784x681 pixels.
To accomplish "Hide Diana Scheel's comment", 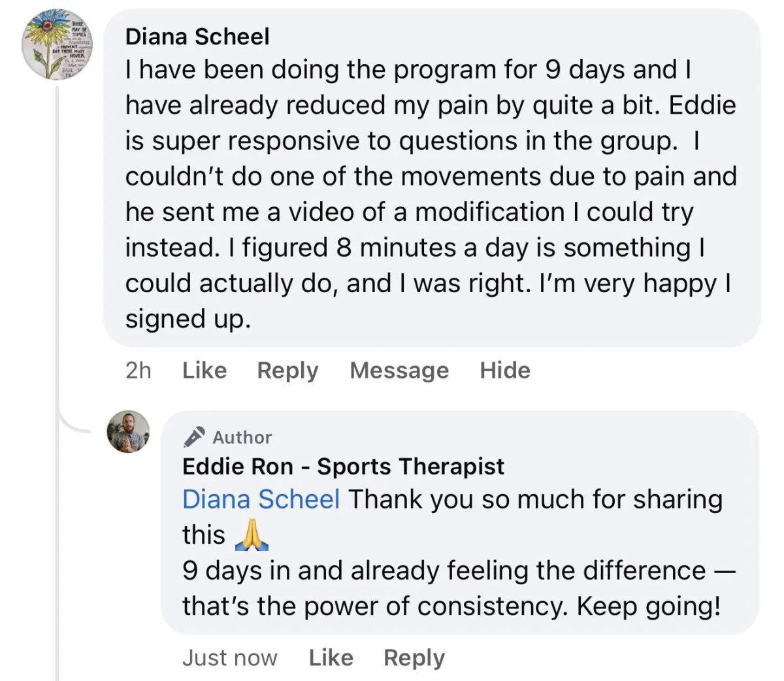I will coord(505,371).
